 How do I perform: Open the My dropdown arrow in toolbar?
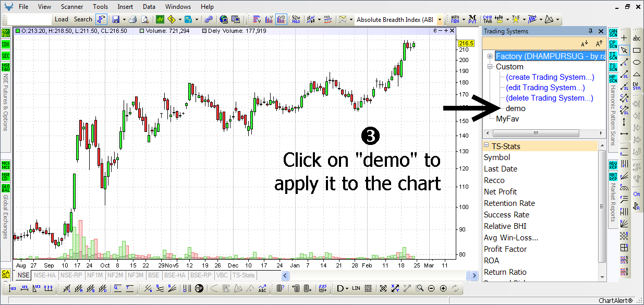(x=196, y=20)
